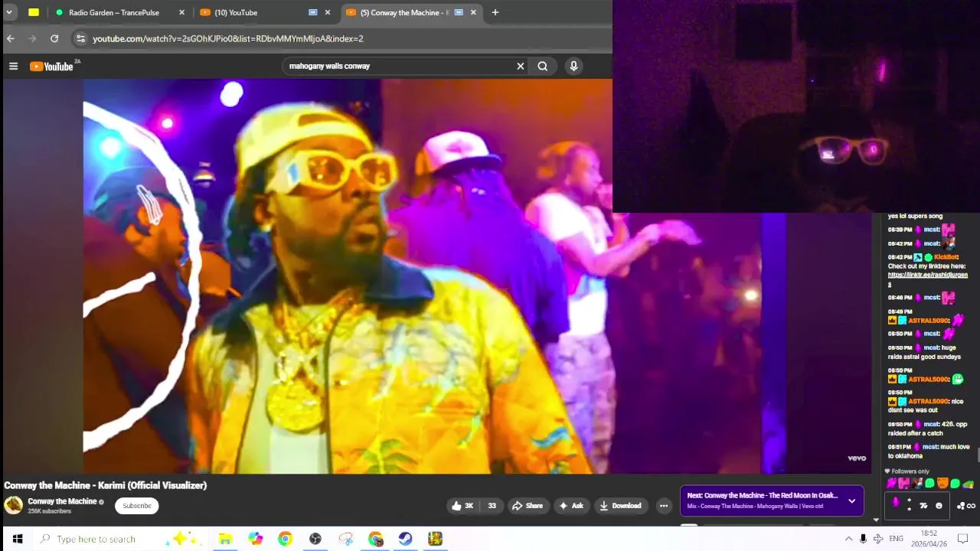
Task: Open chat vertical dots options
Action: pos(909,505)
